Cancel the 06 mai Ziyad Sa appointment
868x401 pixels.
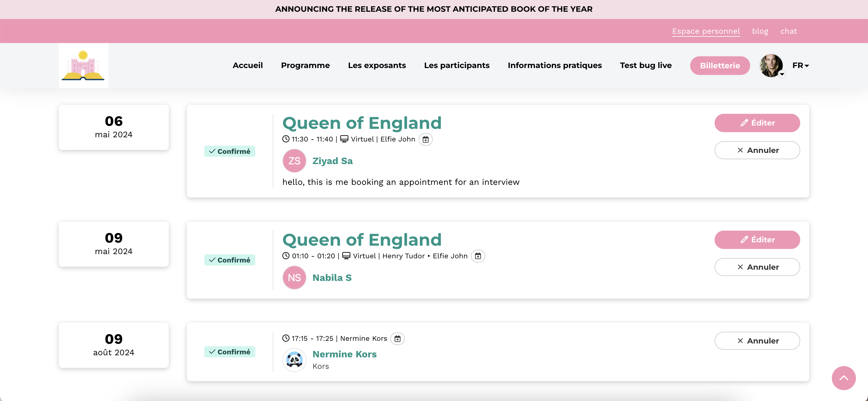click(x=757, y=150)
